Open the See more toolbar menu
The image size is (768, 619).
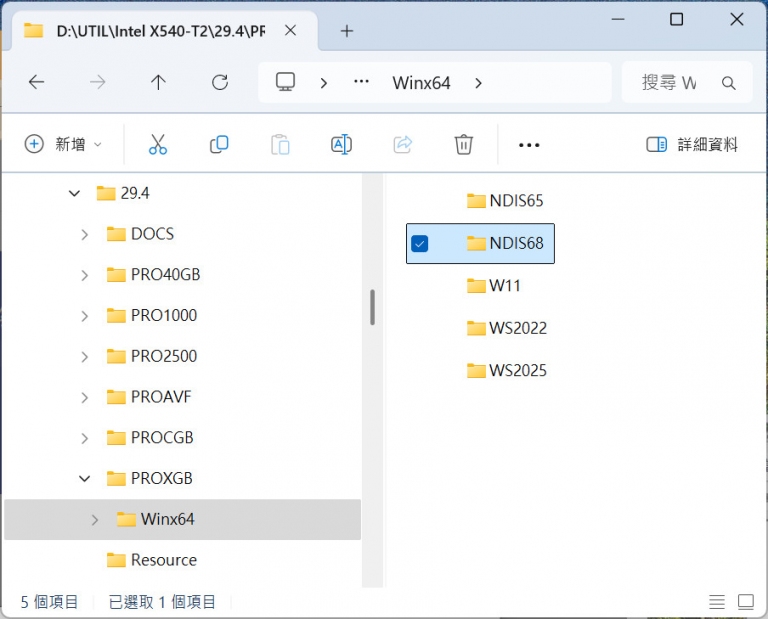(529, 145)
